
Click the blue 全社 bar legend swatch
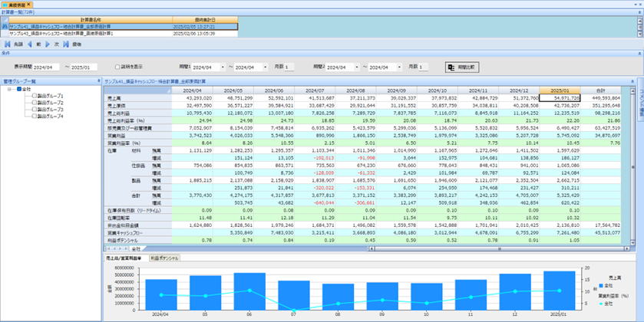pyautogui.click(x=600, y=285)
